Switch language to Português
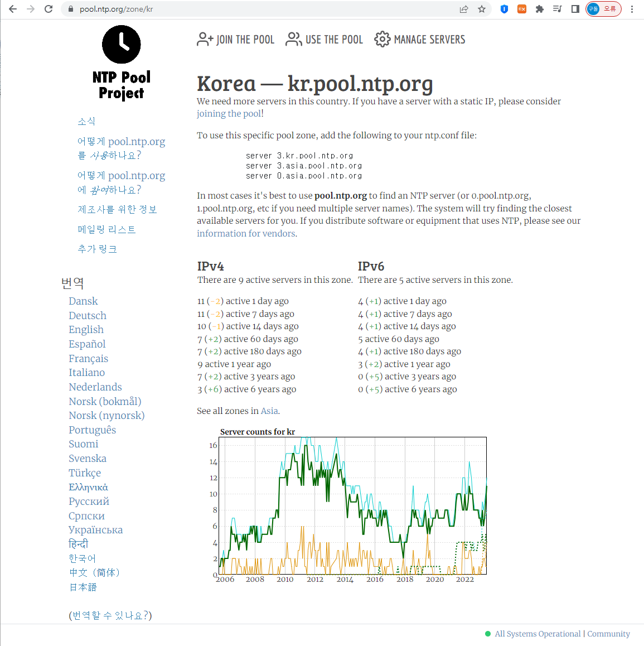The image size is (644, 646). pyautogui.click(x=92, y=430)
